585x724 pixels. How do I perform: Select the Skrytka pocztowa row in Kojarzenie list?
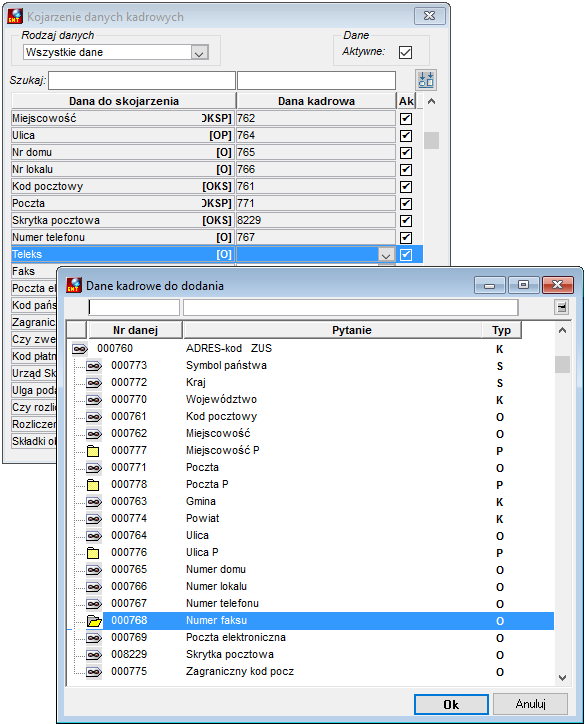pyautogui.click(x=121, y=221)
